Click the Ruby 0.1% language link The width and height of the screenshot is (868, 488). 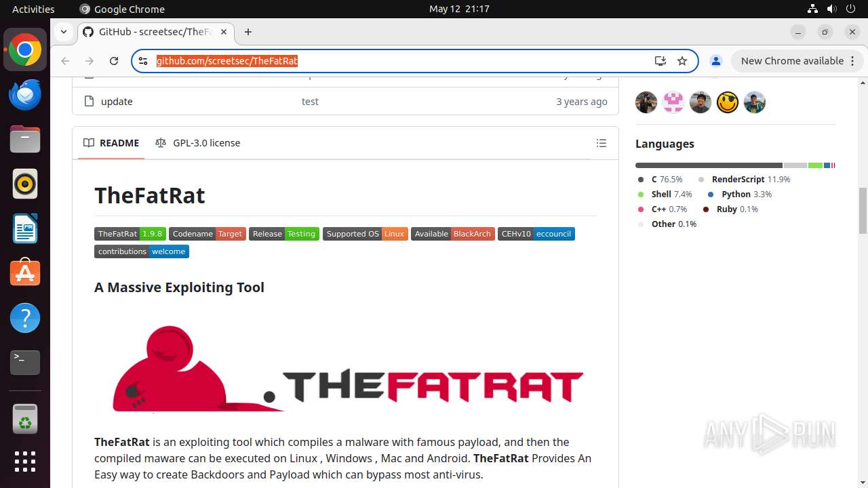[x=730, y=209]
